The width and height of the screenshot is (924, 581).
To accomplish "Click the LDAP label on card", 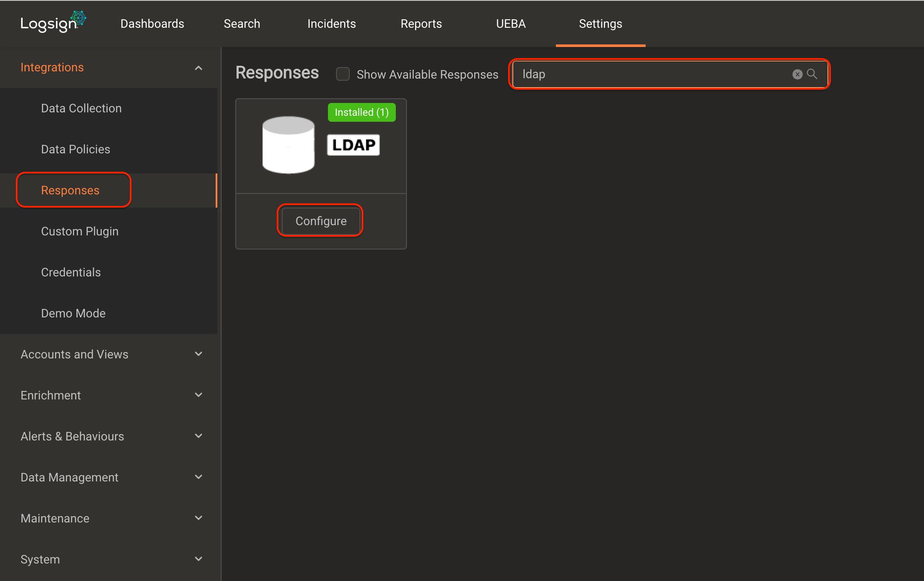I will (354, 145).
